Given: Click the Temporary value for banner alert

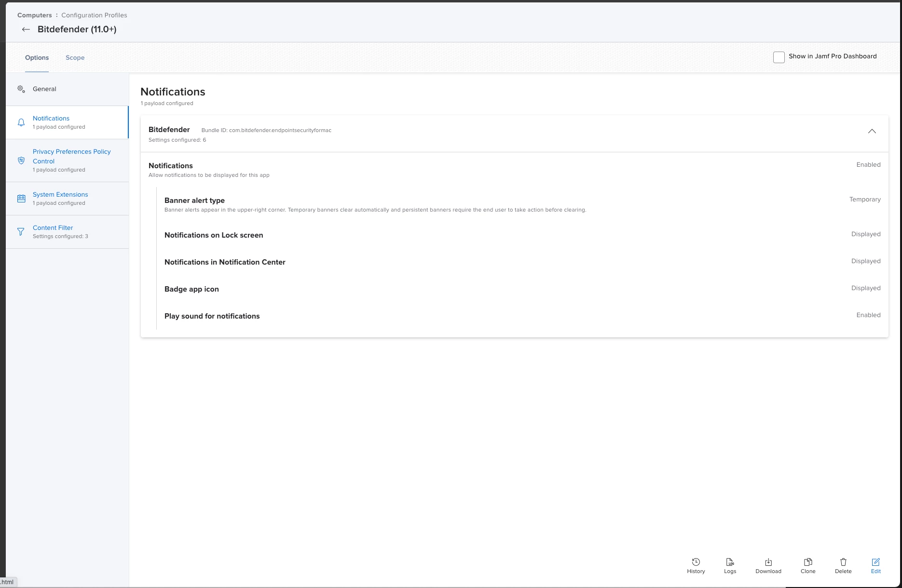Looking at the screenshot, I should 865,199.
